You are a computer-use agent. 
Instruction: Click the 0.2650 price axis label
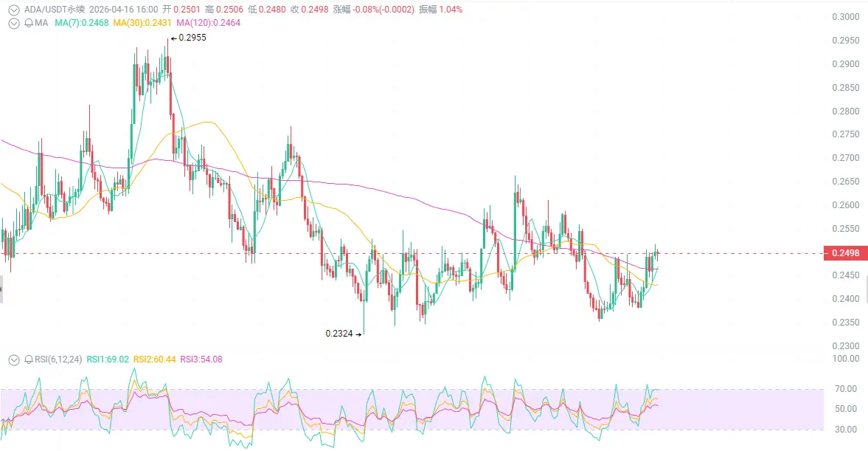[846, 181]
